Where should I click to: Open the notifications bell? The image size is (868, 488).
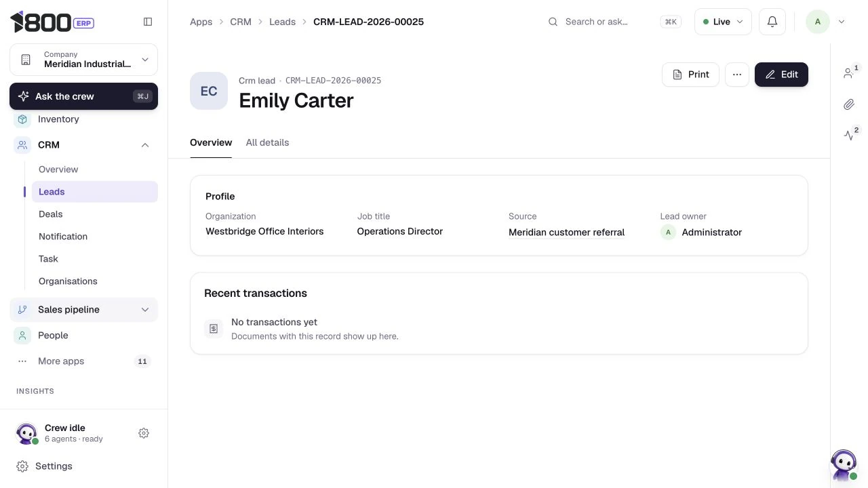772,22
